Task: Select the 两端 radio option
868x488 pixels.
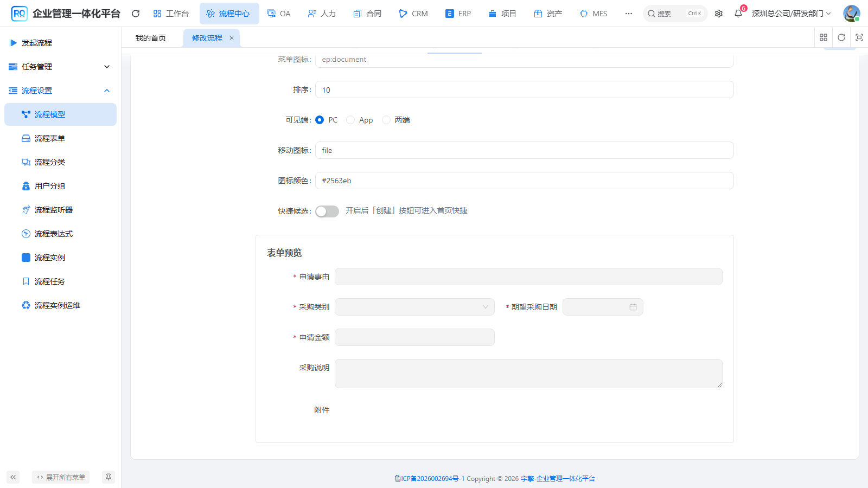Action: [x=386, y=120]
